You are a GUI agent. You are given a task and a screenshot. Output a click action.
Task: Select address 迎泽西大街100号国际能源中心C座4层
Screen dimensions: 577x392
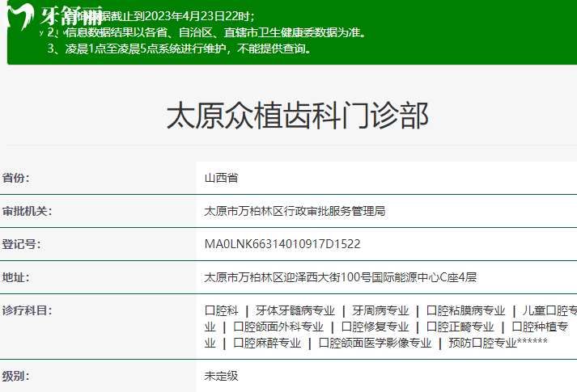click(380, 277)
